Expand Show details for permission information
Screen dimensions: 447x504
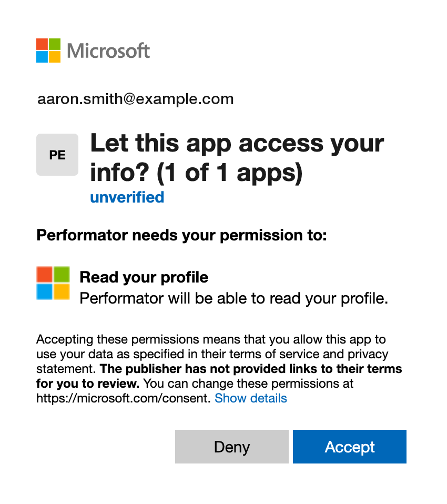click(251, 398)
